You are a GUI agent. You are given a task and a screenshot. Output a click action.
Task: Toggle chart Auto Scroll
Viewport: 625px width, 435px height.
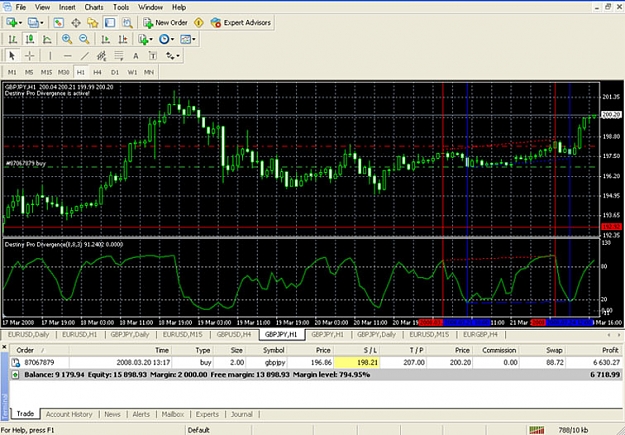pos(106,39)
